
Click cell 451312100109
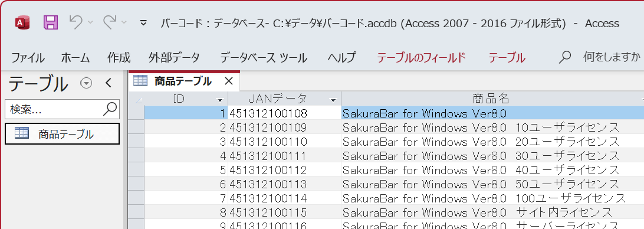click(284, 127)
